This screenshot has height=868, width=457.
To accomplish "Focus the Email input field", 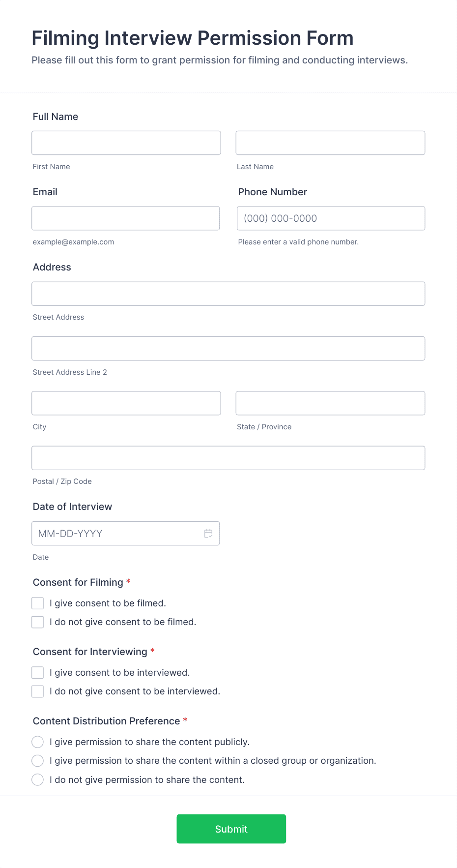I will click(126, 218).
